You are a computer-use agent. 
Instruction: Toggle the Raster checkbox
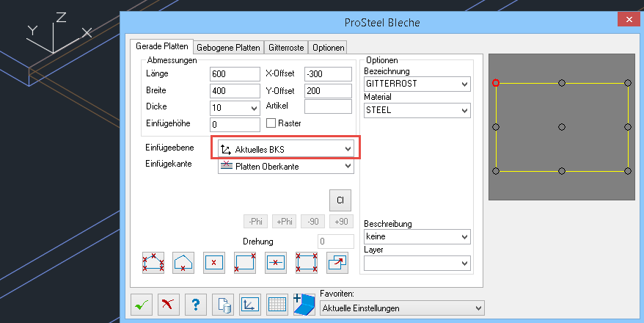point(271,123)
